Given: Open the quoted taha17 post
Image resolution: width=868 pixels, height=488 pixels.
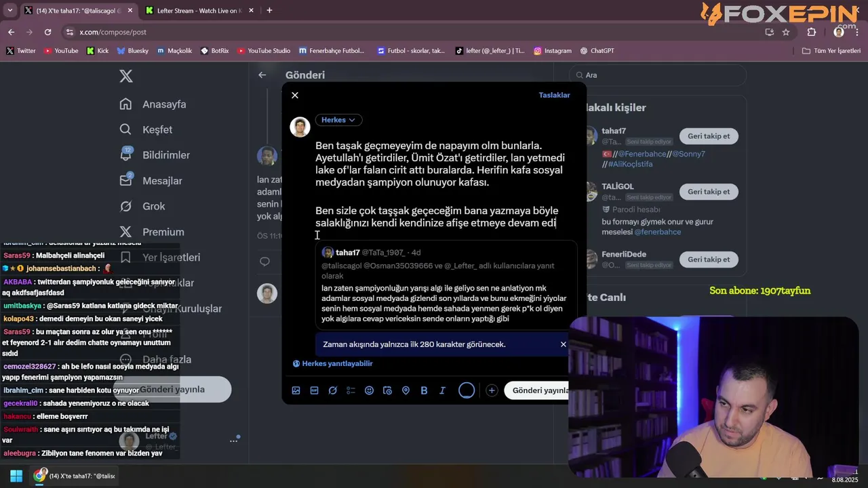Looking at the screenshot, I should [446, 285].
